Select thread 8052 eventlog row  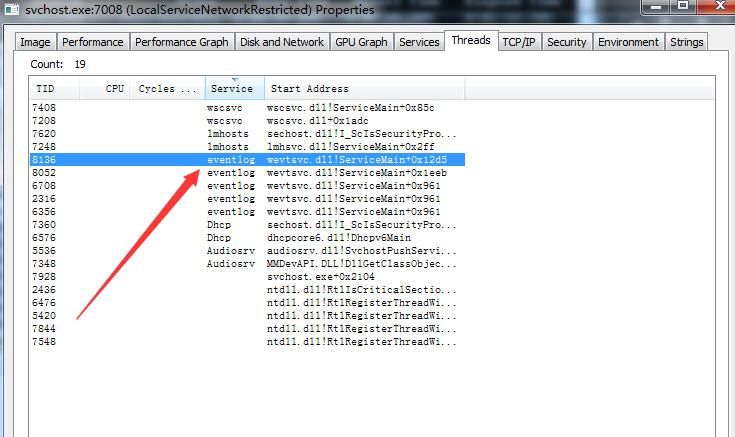pos(248,173)
